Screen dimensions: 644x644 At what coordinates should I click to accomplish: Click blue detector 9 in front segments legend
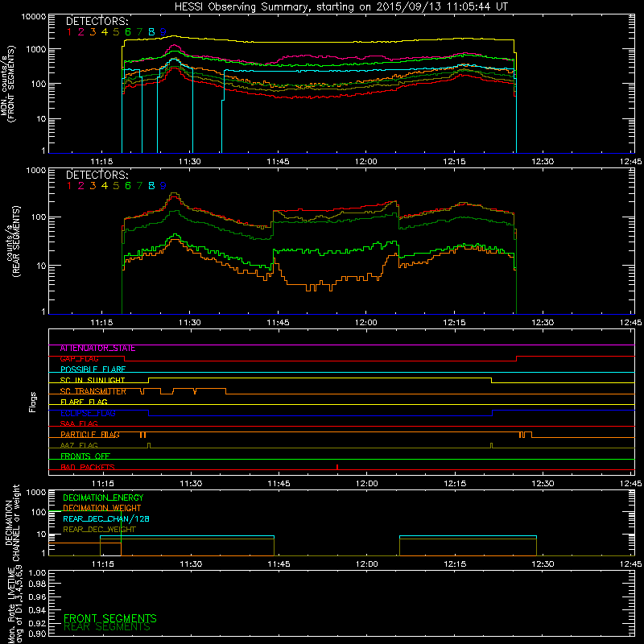pyautogui.click(x=163, y=31)
